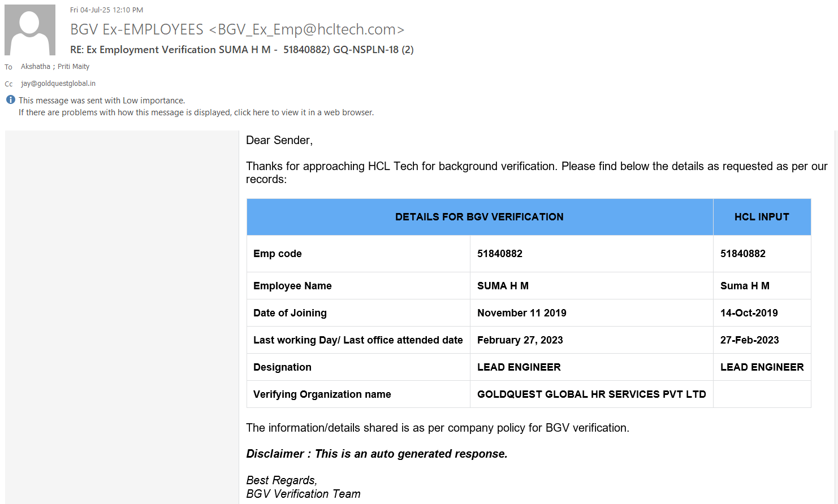Click the HCL INPUT column header
This screenshot has width=838, height=504.
coord(761,217)
